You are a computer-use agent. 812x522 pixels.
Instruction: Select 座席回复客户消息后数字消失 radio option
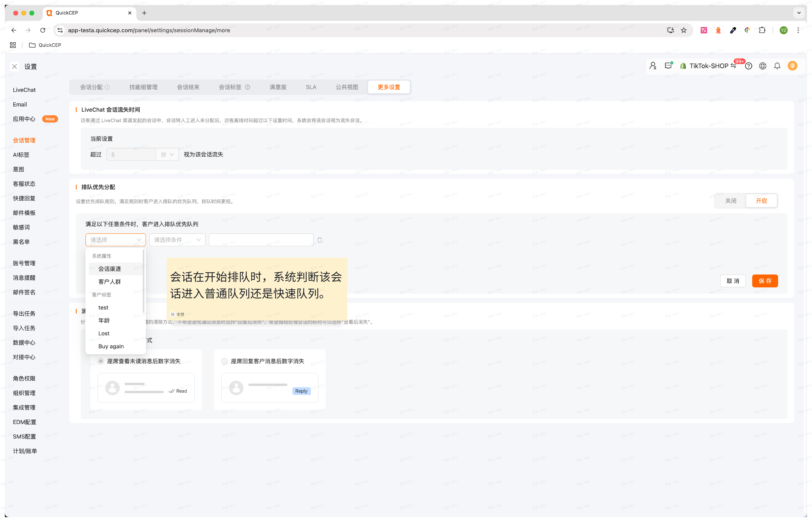point(224,361)
